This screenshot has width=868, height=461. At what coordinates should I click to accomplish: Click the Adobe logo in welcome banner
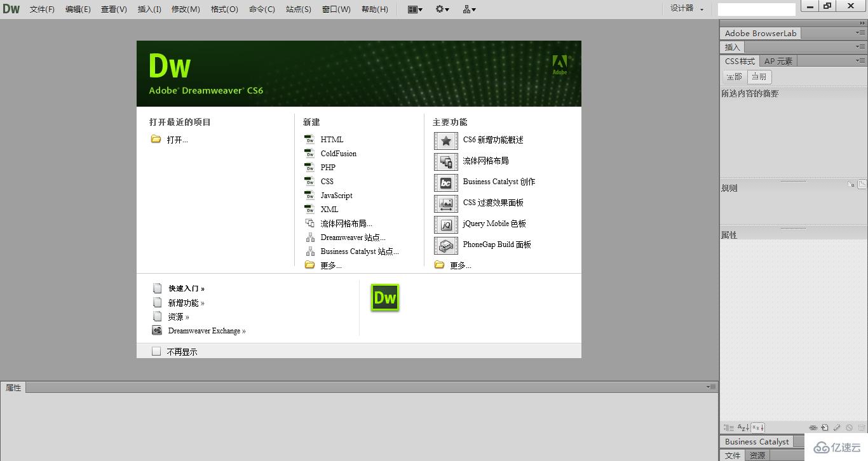pyautogui.click(x=560, y=64)
